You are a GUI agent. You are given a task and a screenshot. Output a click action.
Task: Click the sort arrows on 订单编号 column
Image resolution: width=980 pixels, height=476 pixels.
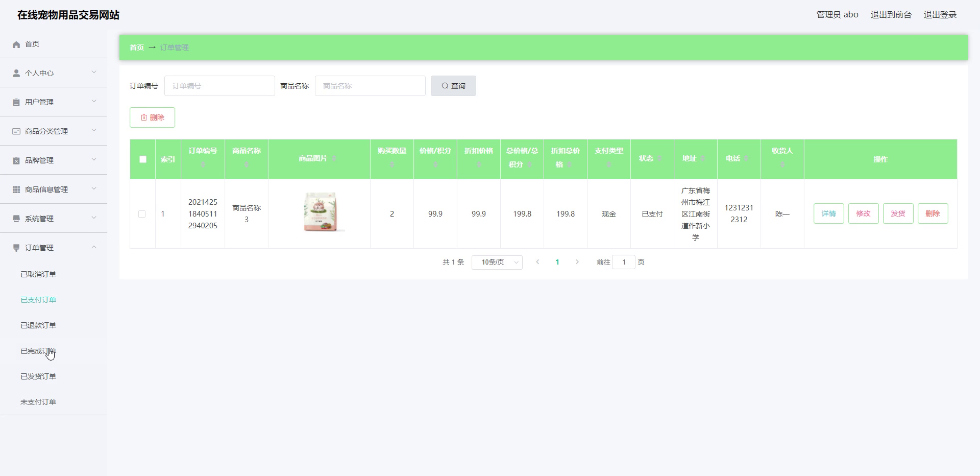pos(203,164)
